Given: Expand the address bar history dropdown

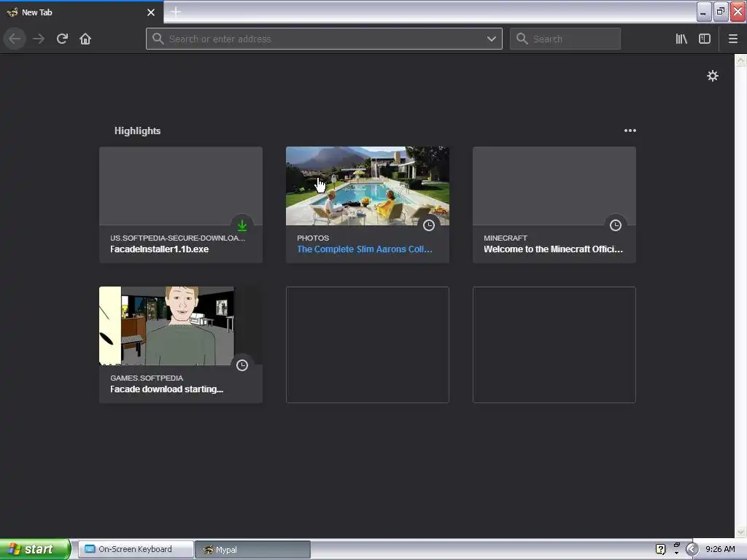Looking at the screenshot, I should (491, 39).
